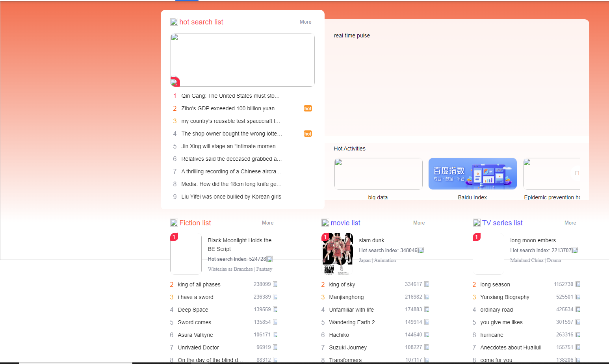Open "More" for the TV series list
This screenshot has width=609, height=364.
(570, 223)
